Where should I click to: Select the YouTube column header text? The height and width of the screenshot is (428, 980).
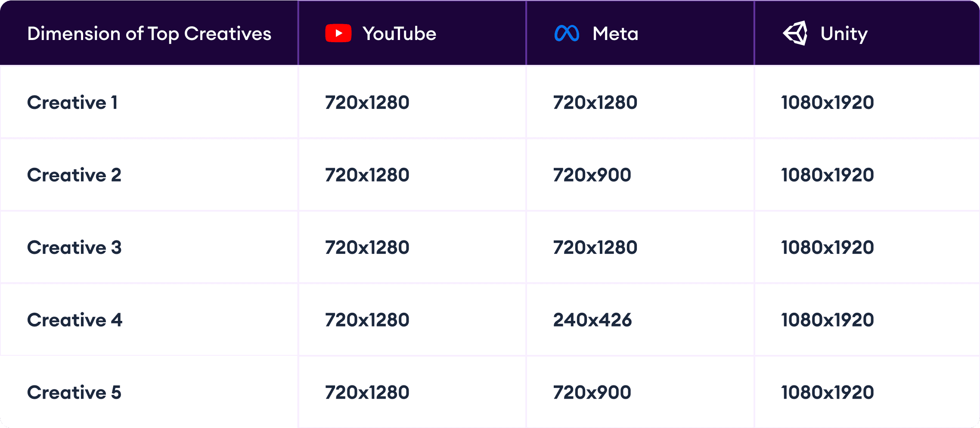pyautogui.click(x=399, y=34)
